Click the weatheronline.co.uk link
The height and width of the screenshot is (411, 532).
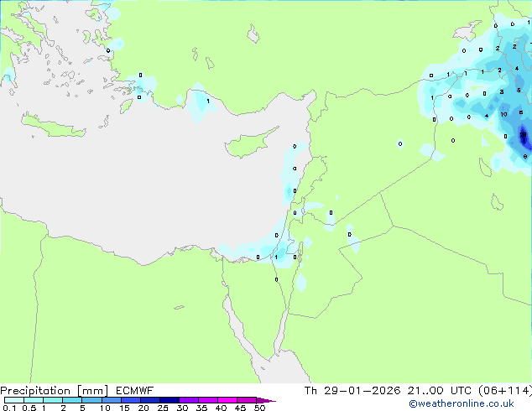click(462, 403)
